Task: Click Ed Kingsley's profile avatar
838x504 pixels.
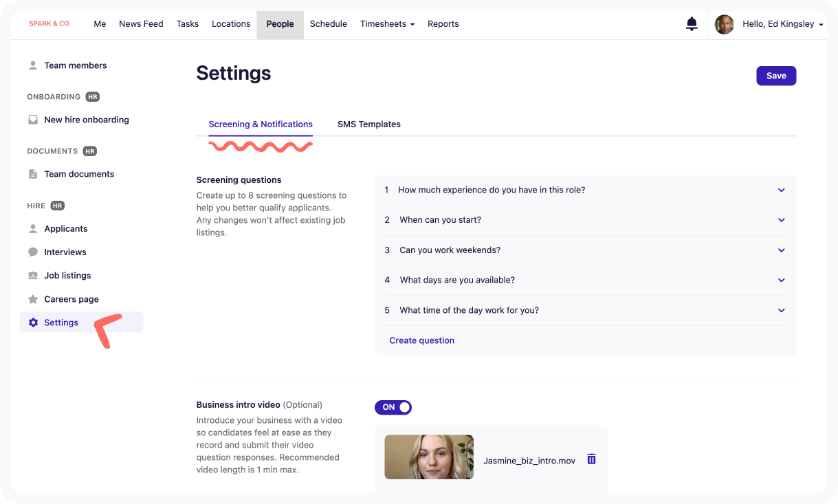Action: tap(724, 24)
